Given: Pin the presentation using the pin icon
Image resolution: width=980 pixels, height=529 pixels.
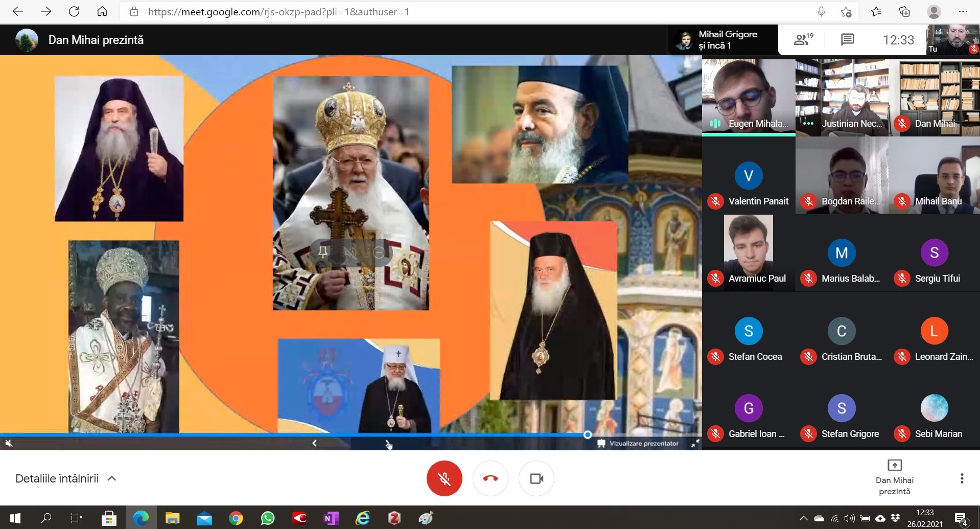Looking at the screenshot, I should pyautogui.click(x=323, y=252).
